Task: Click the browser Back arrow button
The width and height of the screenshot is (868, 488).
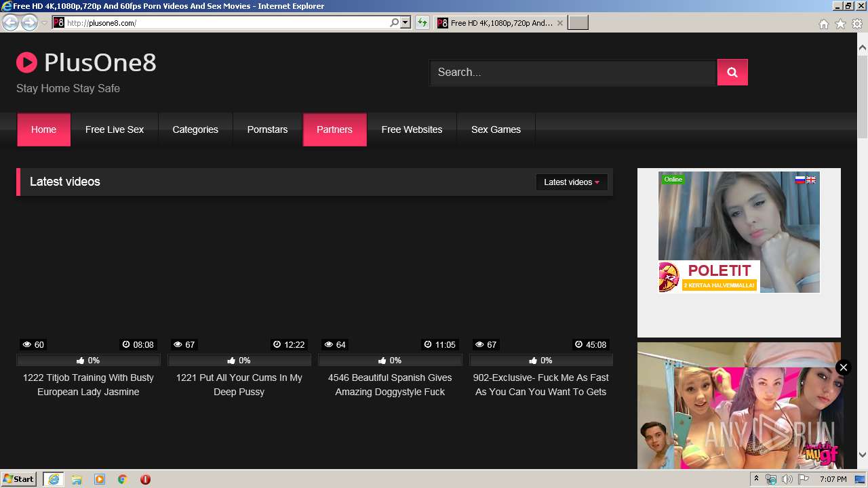Action: click(x=10, y=23)
